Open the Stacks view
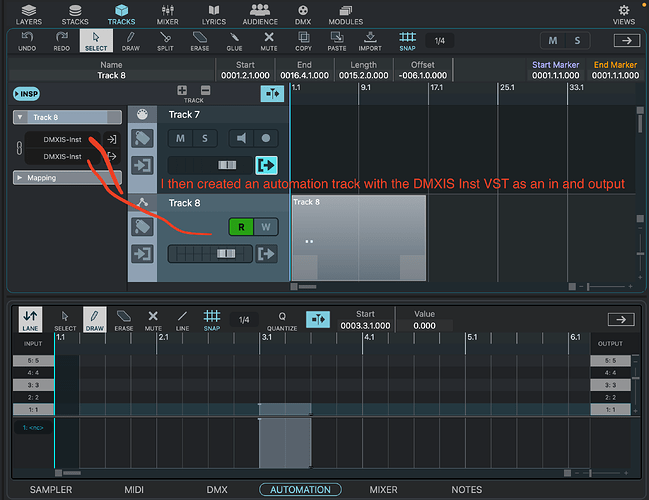 pyautogui.click(x=75, y=14)
